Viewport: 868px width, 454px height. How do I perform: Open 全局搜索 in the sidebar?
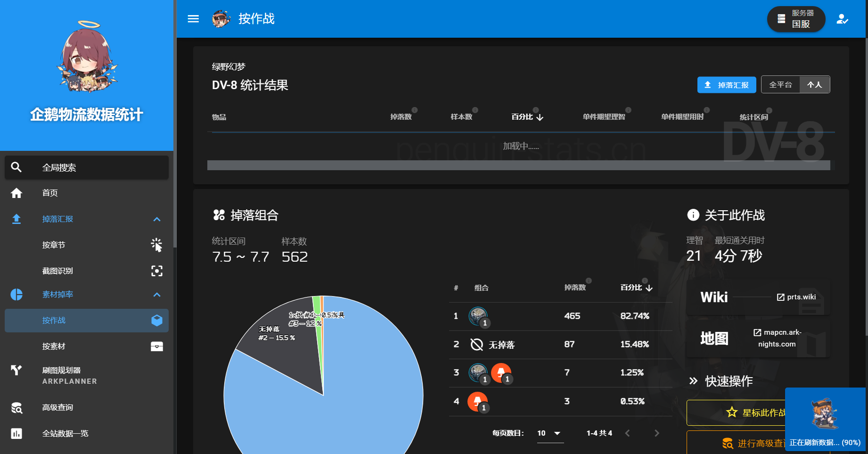(x=87, y=167)
